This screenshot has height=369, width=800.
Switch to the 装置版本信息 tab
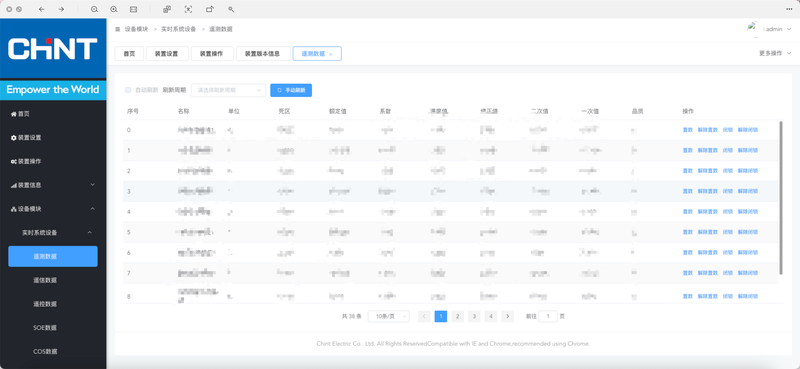[263, 54]
